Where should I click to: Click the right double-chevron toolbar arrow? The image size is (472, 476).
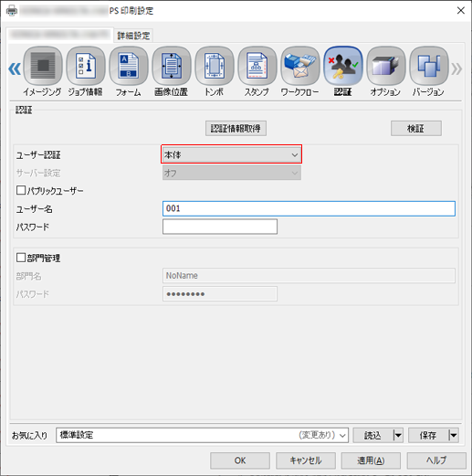pyautogui.click(x=456, y=69)
